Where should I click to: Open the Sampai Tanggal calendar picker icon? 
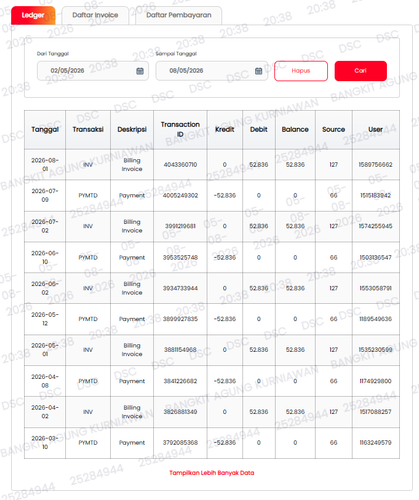click(259, 71)
